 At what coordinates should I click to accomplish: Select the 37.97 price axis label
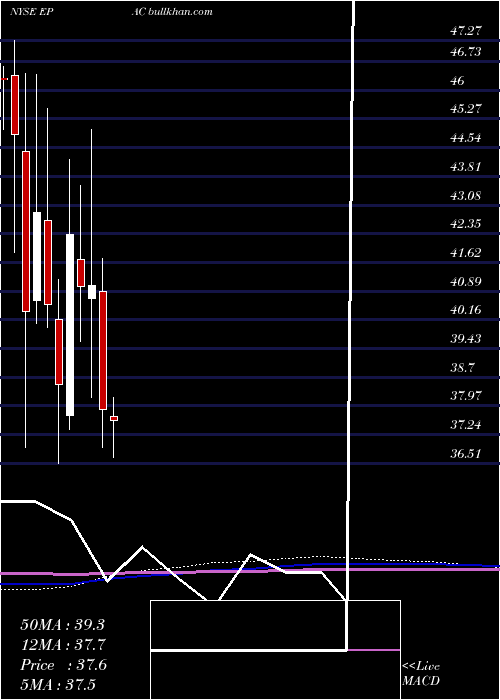[x=466, y=396]
